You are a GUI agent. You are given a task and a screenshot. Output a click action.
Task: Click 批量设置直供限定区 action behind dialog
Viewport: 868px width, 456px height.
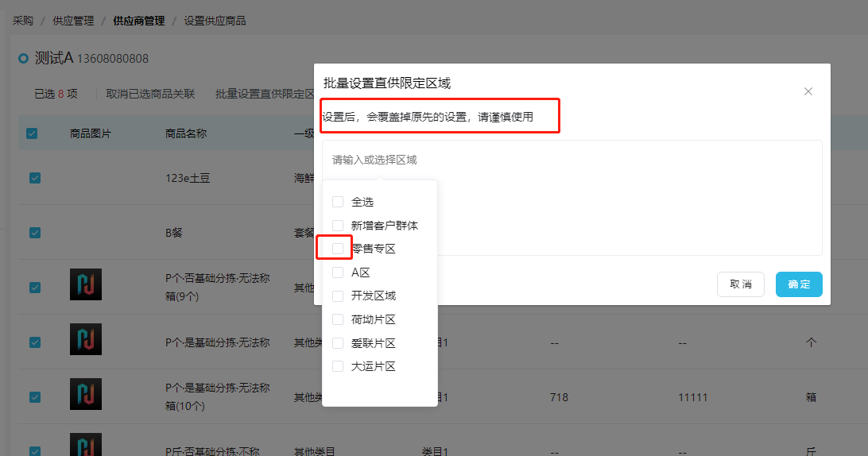265,94
